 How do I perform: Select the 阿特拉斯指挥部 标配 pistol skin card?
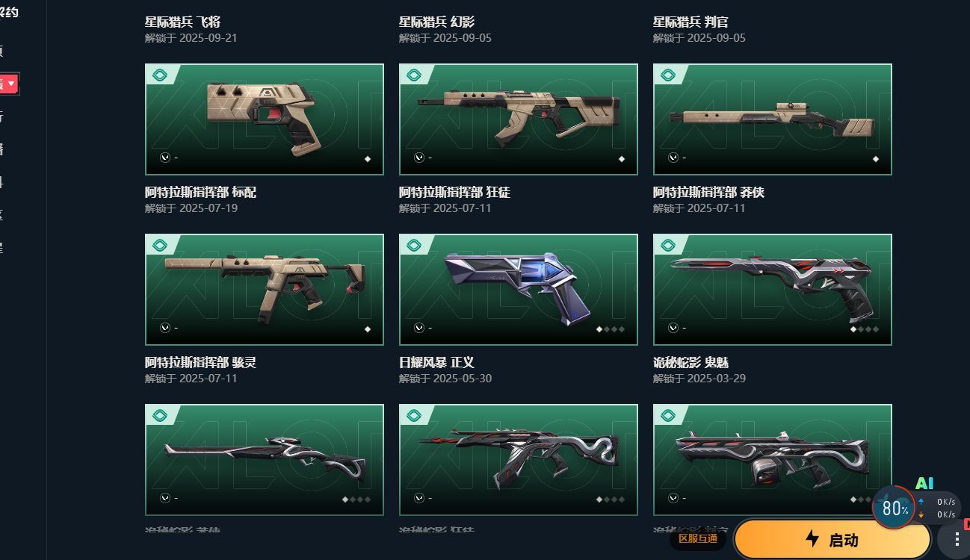(264, 119)
